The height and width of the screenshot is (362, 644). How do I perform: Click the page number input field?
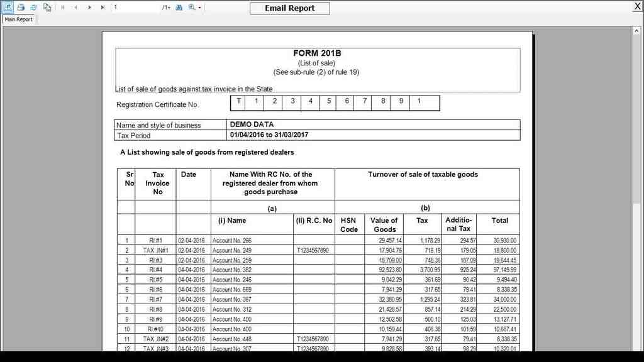tap(135, 8)
